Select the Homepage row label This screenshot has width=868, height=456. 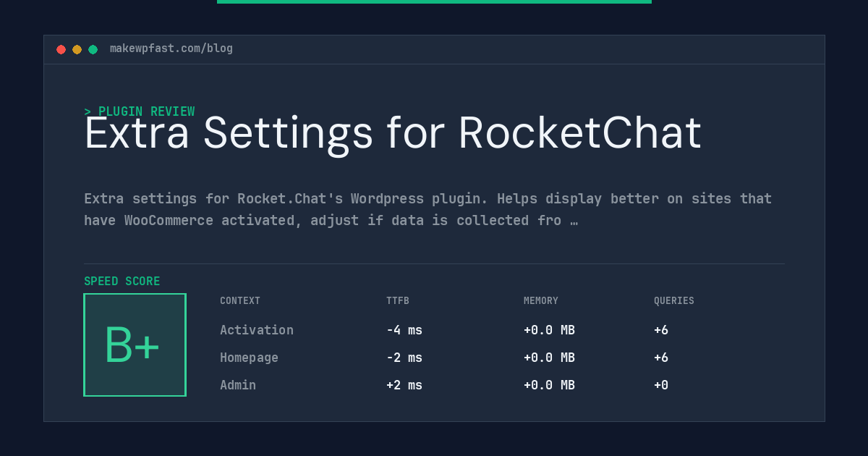click(249, 358)
